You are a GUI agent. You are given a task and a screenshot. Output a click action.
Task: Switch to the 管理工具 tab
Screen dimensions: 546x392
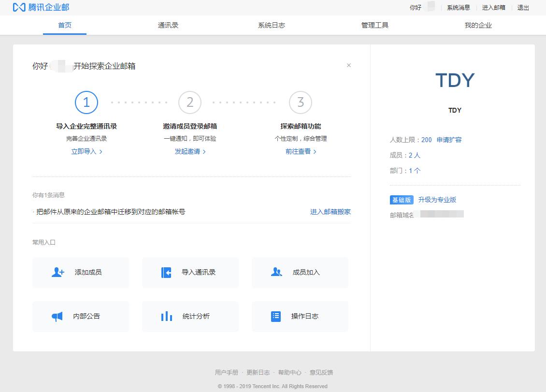click(x=375, y=25)
